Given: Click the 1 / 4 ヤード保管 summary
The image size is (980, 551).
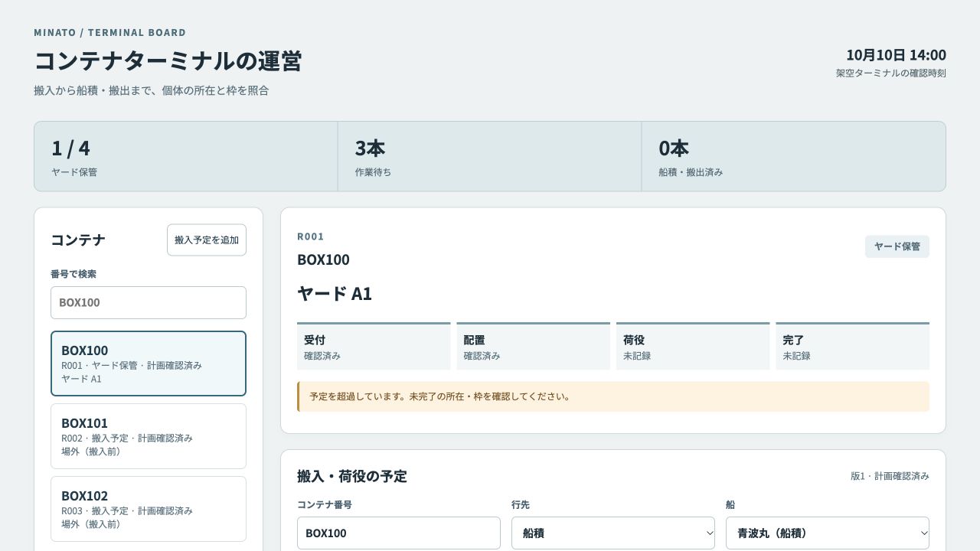Looking at the screenshot, I should click(186, 156).
